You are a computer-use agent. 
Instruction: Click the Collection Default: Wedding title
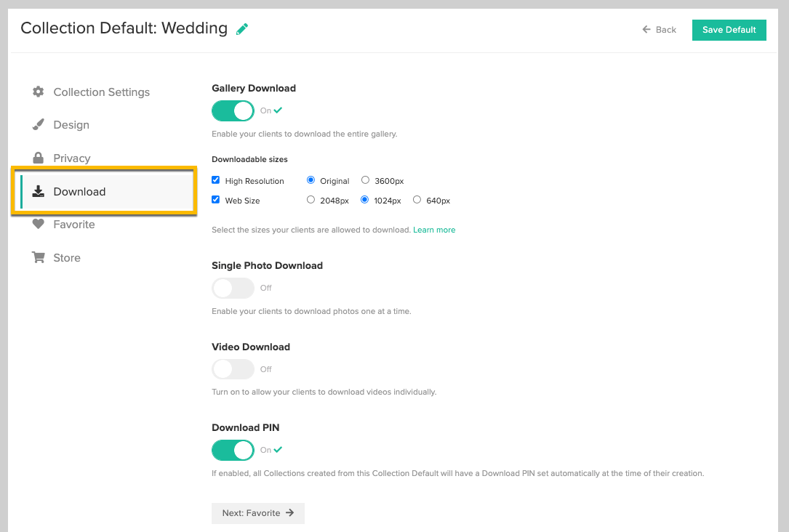[124, 28]
